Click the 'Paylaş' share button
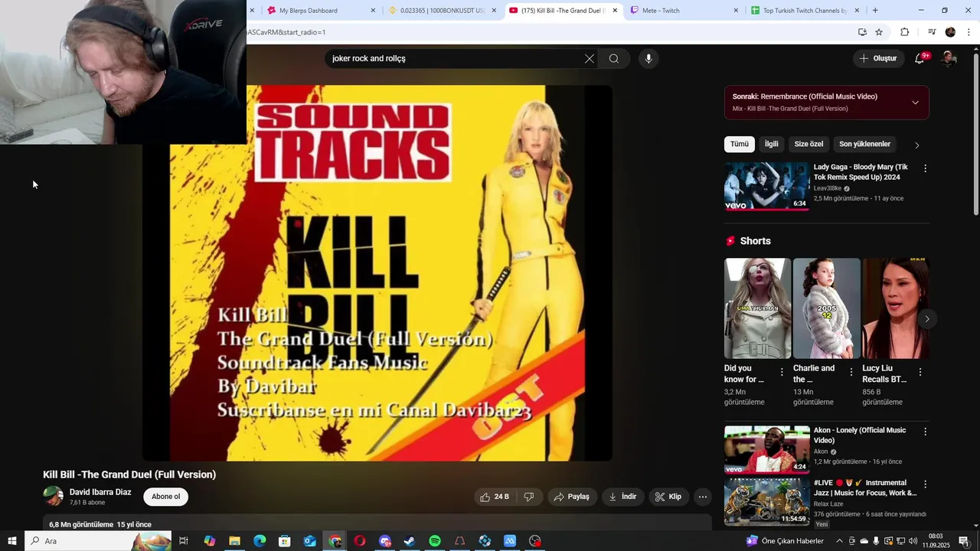The image size is (980, 551). click(571, 497)
